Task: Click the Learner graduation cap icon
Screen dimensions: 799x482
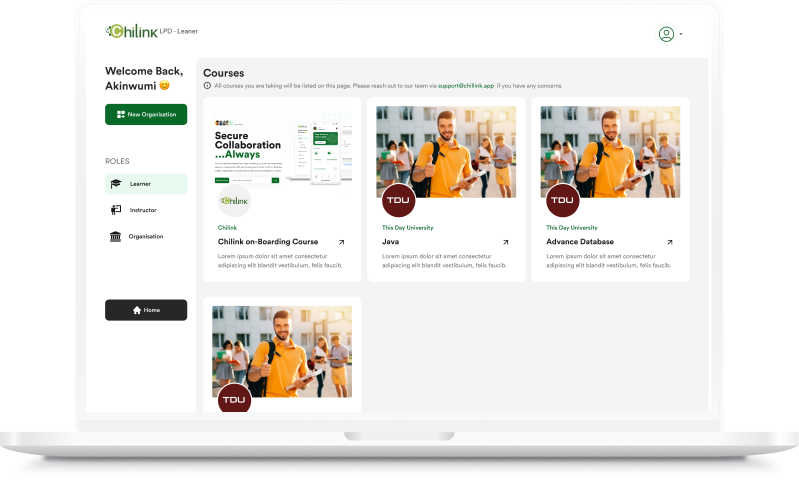Action: (116, 184)
